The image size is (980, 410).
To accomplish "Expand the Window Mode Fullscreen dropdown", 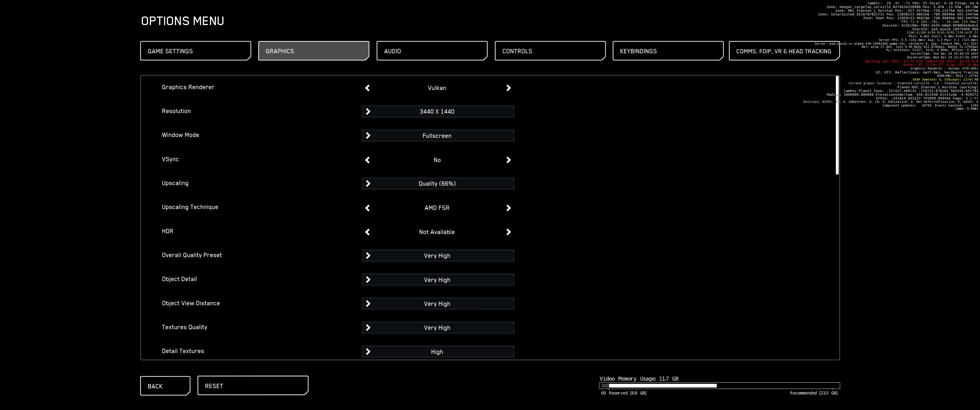I will pyautogui.click(x=438, y=136).
